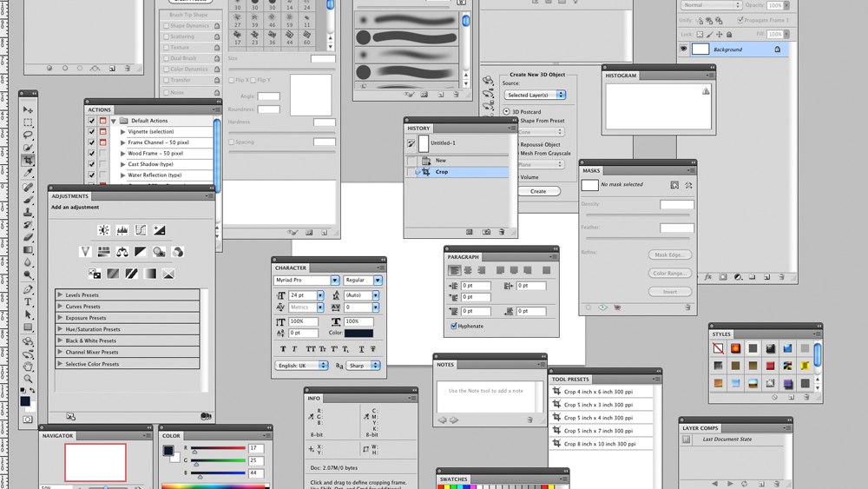Add a Color Balance adjustment
Image resolution: width=868 pixels, height=489 pixels.
point(122,252)
